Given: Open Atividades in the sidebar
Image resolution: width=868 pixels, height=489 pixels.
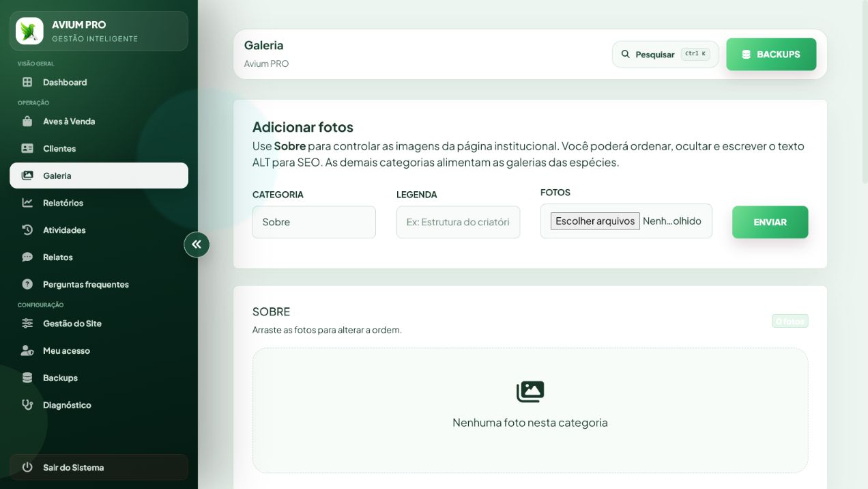Looking at the screenshot, I should (99, 230).
